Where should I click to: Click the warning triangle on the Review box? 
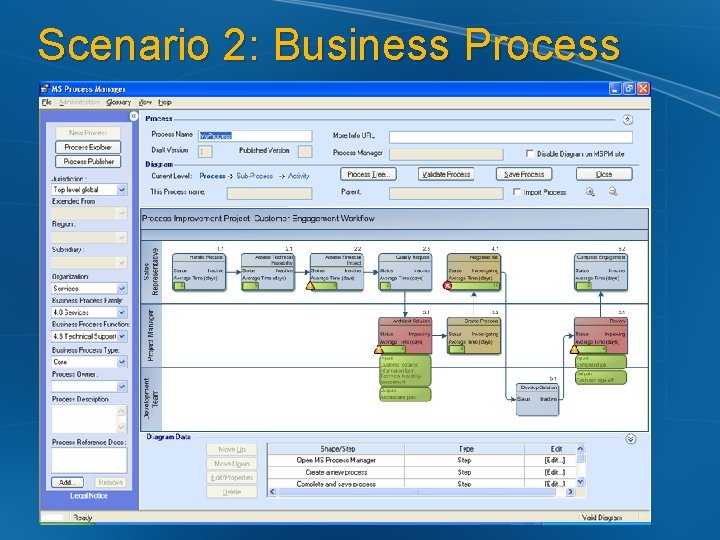coord(574,349)
